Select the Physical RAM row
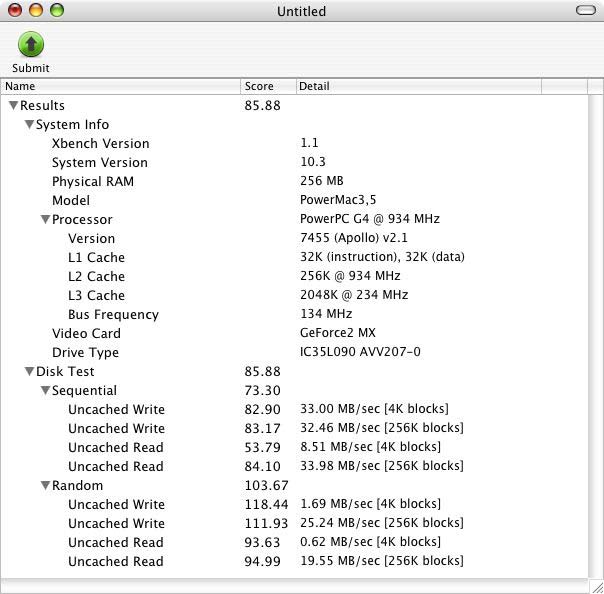 (92, 182)
